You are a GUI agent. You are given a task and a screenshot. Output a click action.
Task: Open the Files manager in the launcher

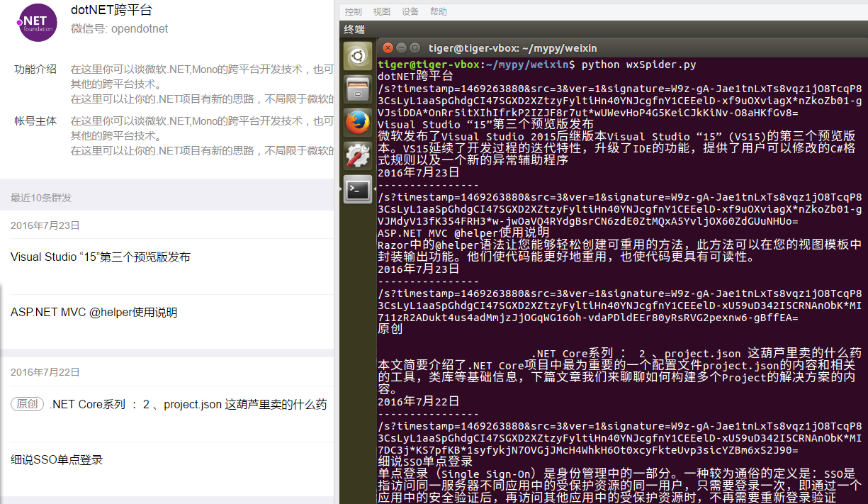(x=358, y=89)
